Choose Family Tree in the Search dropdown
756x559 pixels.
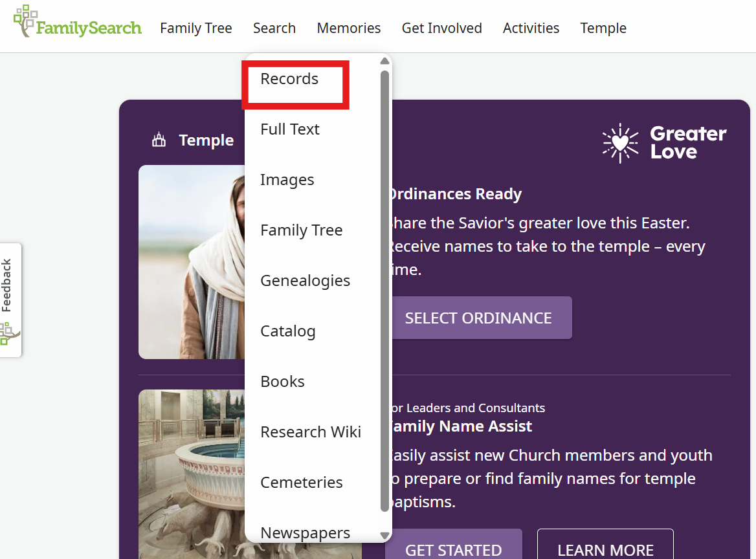pyautogui.click(x=302, y=230)
